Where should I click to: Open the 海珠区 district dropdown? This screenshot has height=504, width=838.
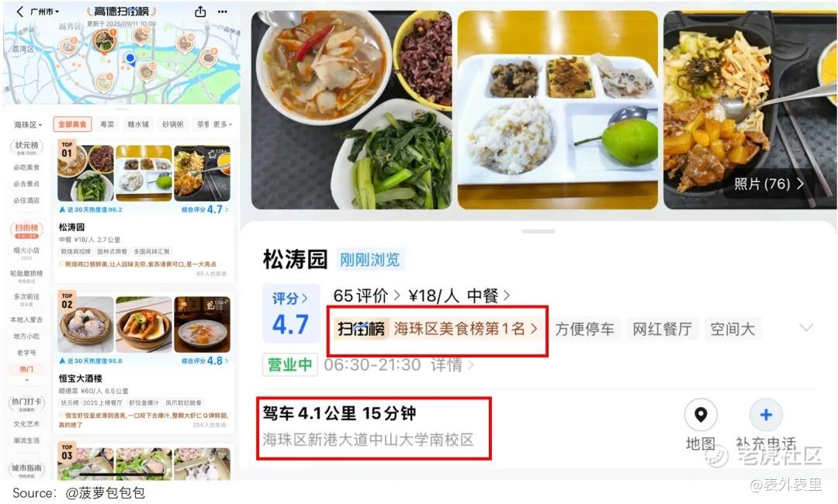(28, 124)
